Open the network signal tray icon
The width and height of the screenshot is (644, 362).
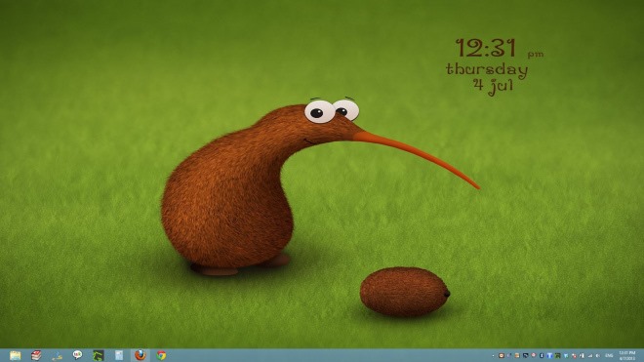590,356
